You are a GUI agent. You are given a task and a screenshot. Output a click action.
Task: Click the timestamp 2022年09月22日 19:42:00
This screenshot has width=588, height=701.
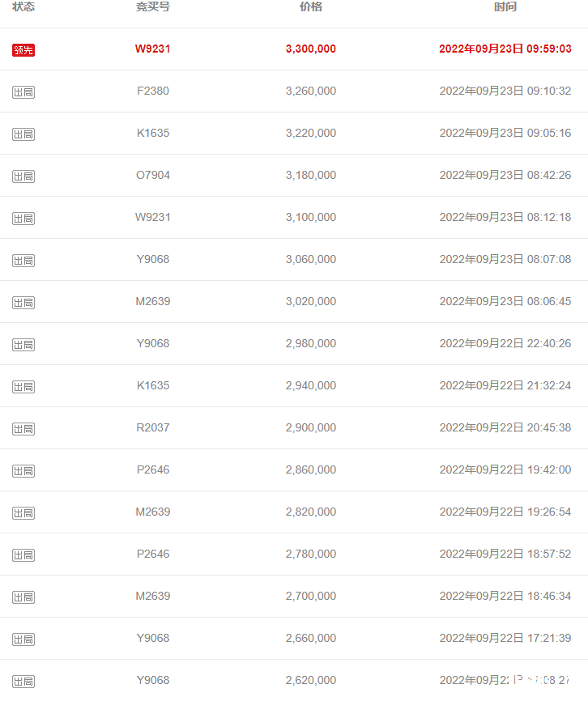pyautogui.click(x=505, y=469)
